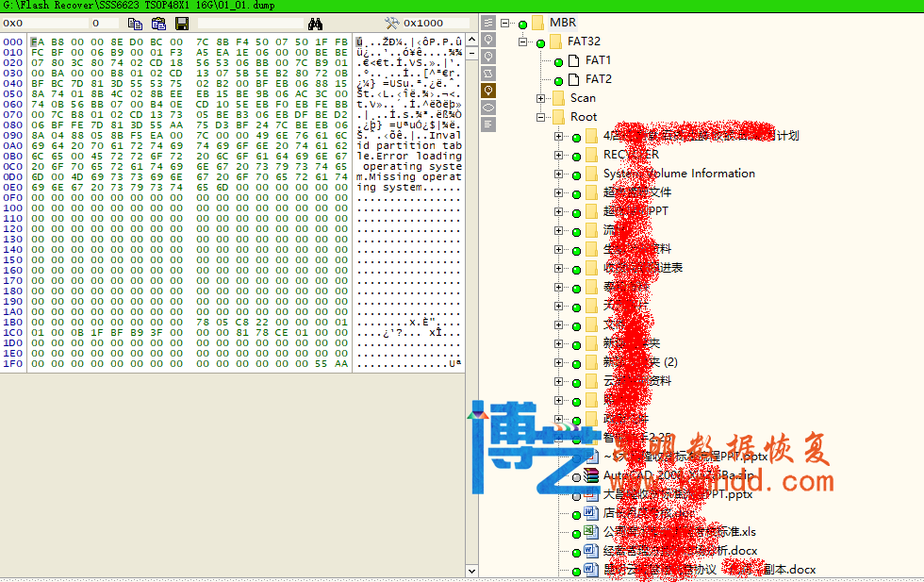
Task: Click the 0x1000 size input field
Action: [434, 24]
